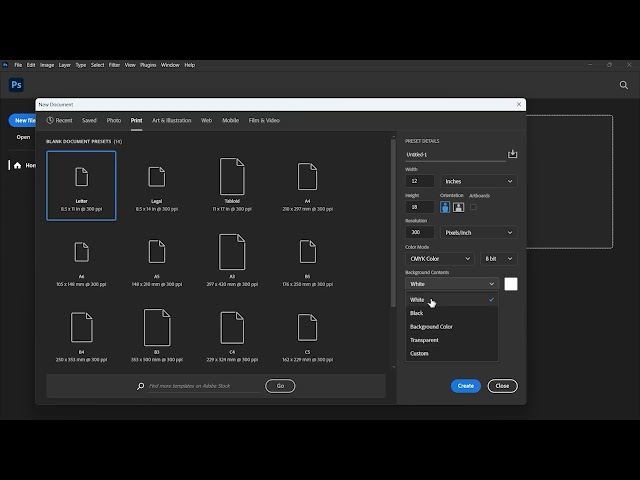Save the preset with the download icon
640x480 pixels.
click(512, 154)
